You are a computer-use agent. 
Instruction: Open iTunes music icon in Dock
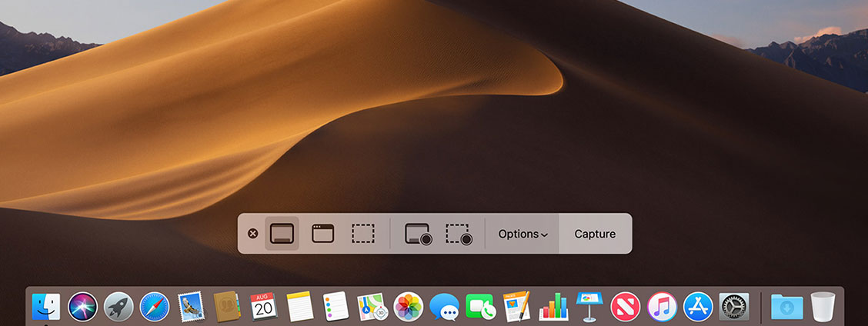(x=662, y=307)
